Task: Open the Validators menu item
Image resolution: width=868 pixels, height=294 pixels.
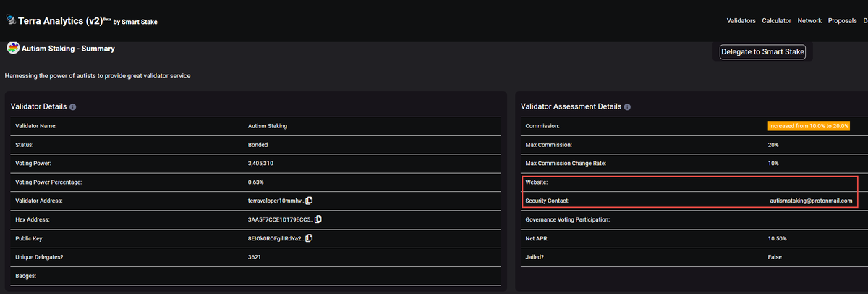Action: (741, 21)
